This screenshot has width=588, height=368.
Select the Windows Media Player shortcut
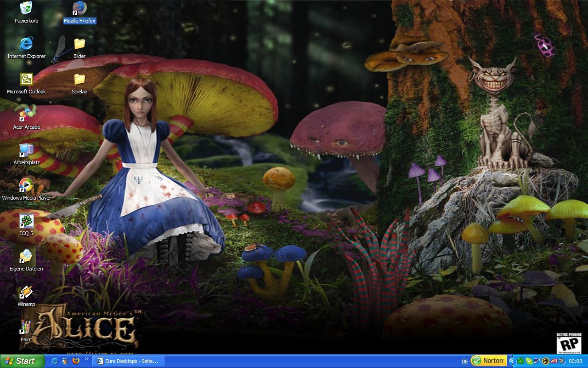[26, 190]
